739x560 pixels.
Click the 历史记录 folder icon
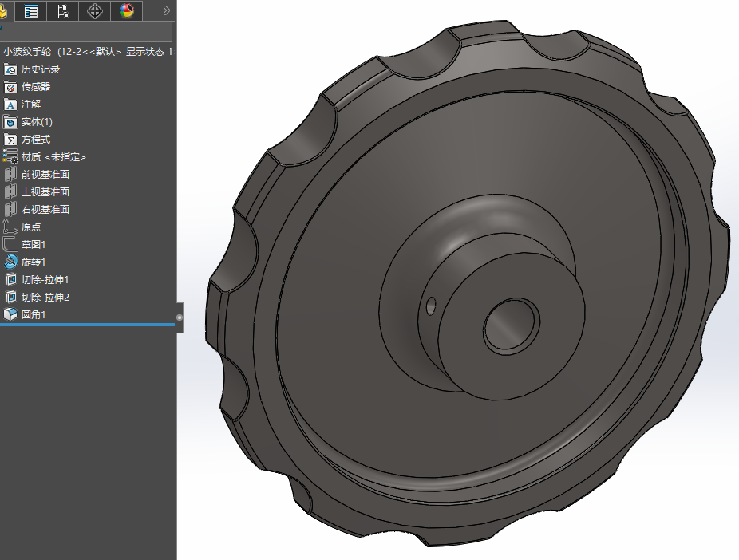[10, 69]
